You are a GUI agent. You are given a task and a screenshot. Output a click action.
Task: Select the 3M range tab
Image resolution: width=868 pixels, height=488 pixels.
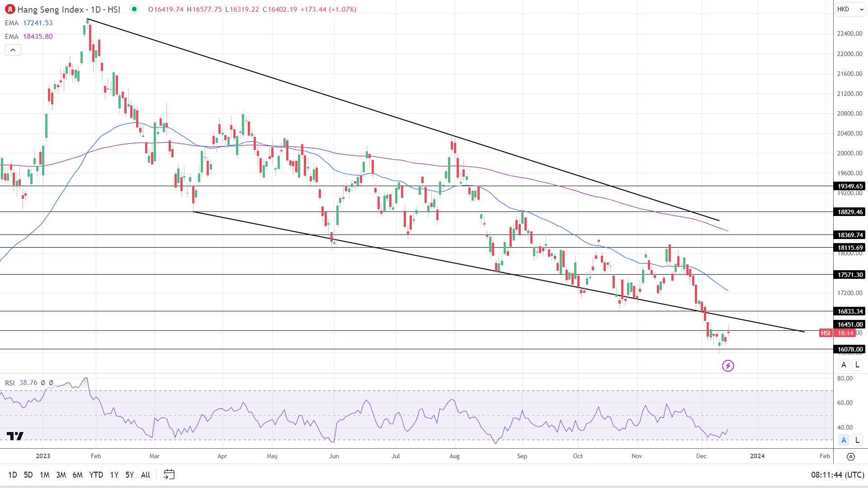point(61,474)
